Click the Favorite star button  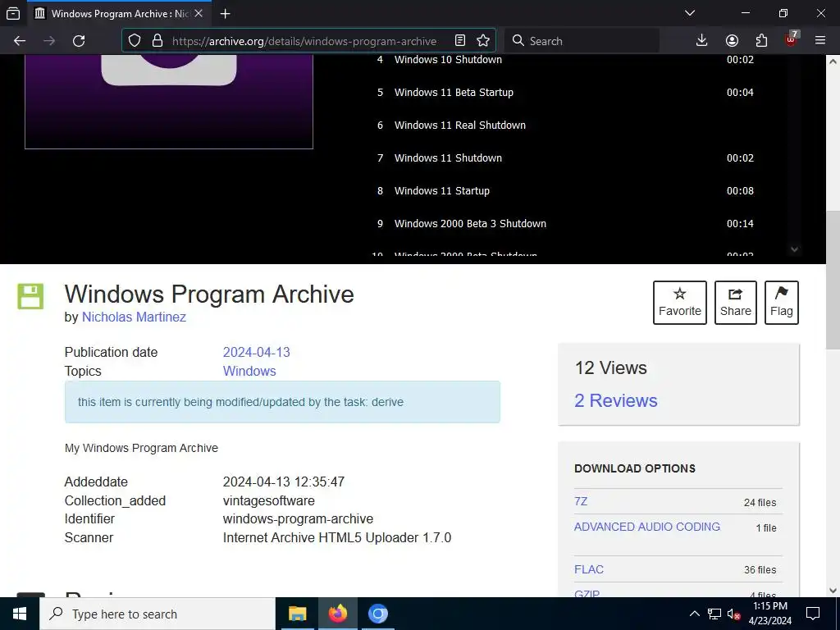pos(680,303)
